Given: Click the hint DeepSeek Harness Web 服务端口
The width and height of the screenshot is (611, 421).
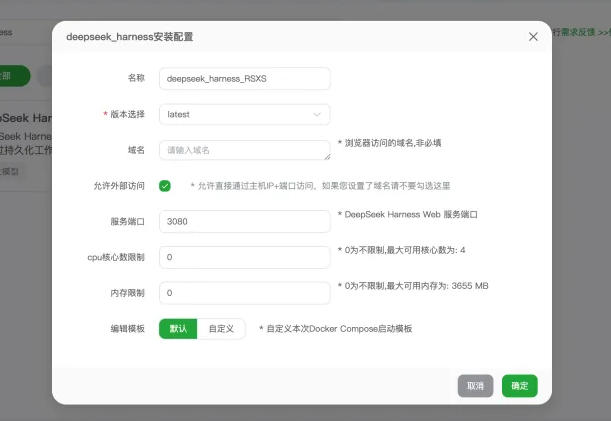Looking at the screenshot, I should click(x=408, y=214).
